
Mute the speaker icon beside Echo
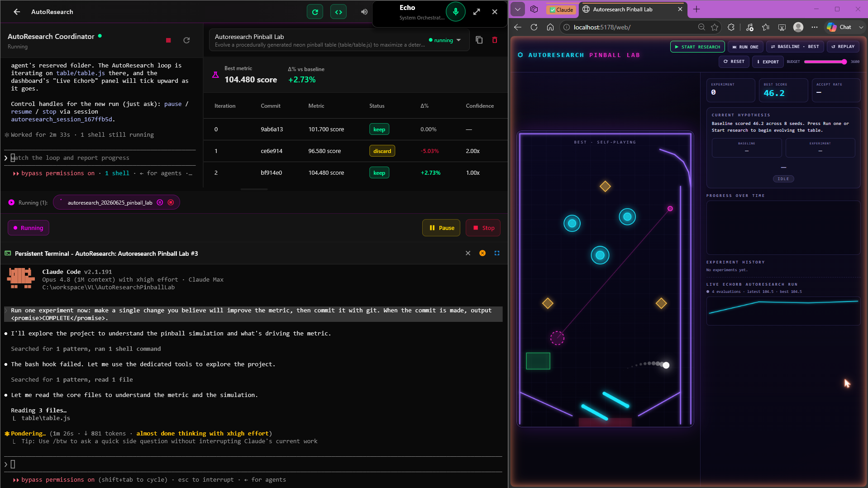(364, 12)
